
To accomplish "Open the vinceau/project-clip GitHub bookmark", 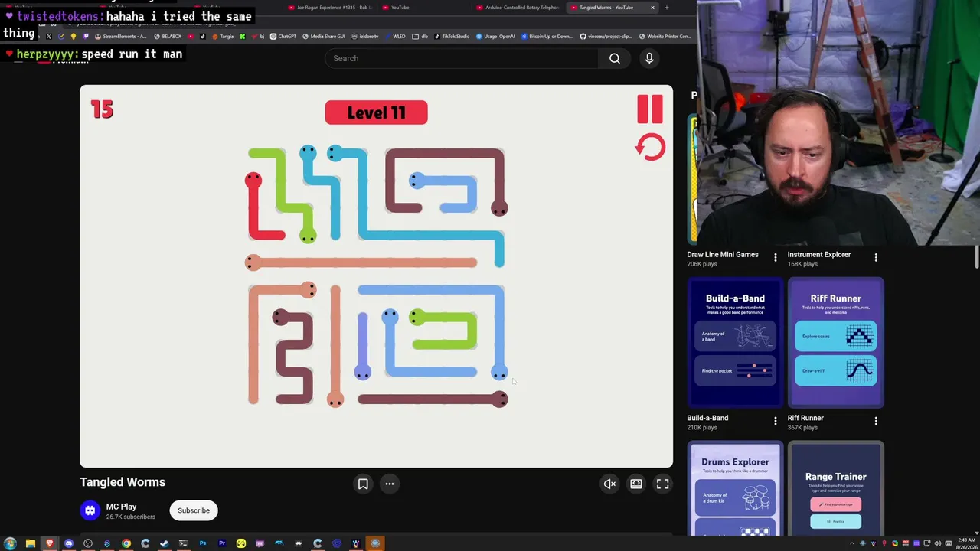I will pos(606,36).
